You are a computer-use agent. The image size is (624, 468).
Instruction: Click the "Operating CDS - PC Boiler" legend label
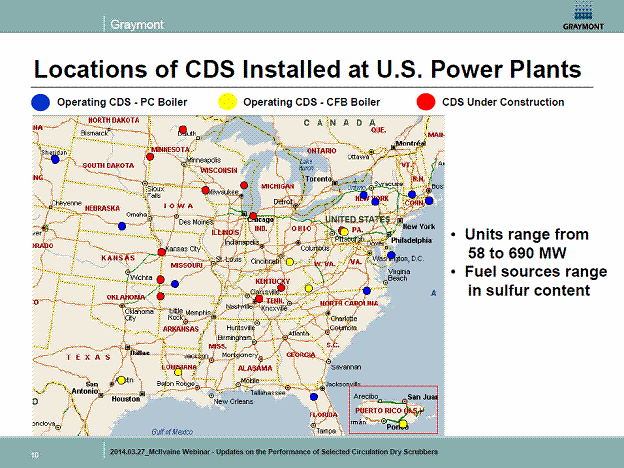coord(122,102)
